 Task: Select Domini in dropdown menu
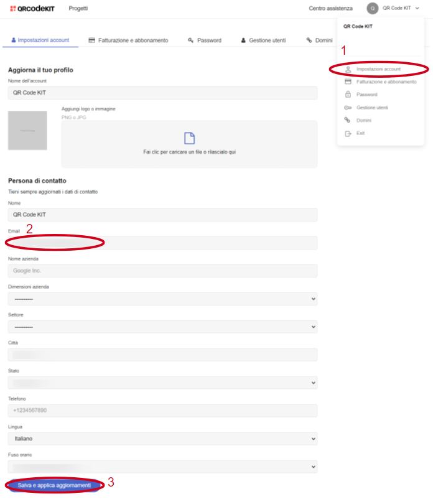pos(363,120)
